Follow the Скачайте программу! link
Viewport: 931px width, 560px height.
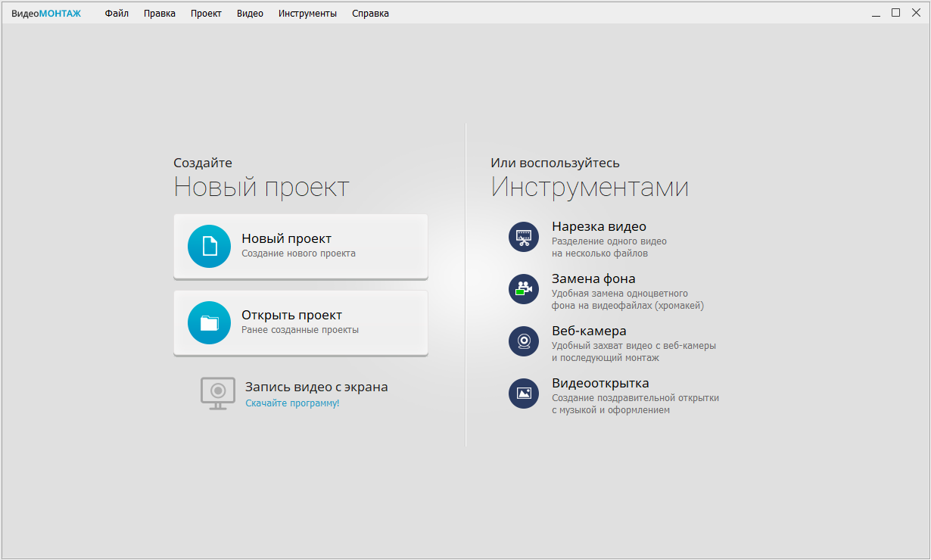tap(292, 403)
